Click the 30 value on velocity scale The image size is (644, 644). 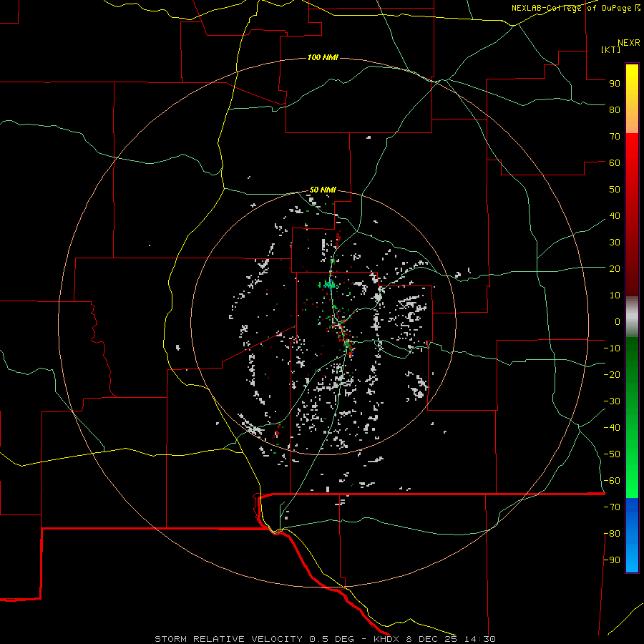point(615,243)
